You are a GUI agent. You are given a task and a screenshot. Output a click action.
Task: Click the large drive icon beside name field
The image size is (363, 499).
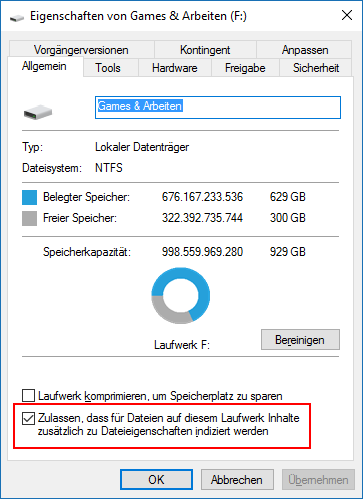pyautogui.click(x=38, y=112)
